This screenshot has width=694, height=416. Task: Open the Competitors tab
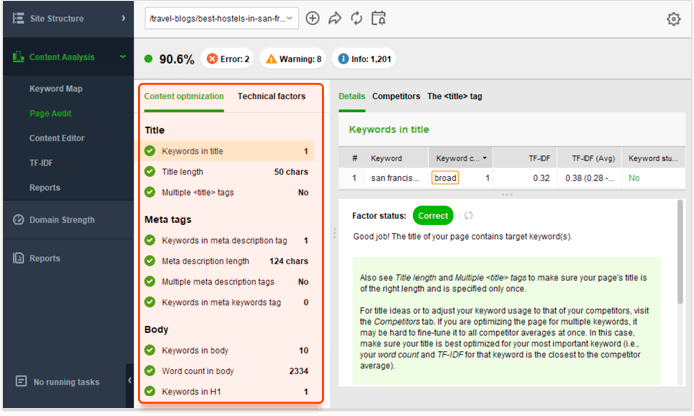396,96
